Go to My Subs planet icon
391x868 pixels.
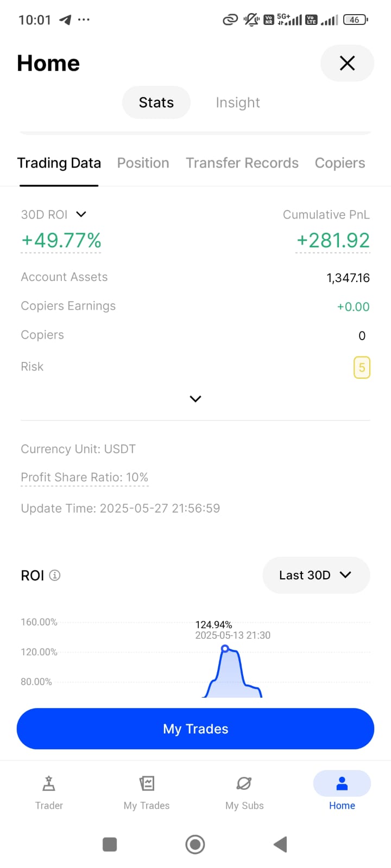(x=244, y=784)
